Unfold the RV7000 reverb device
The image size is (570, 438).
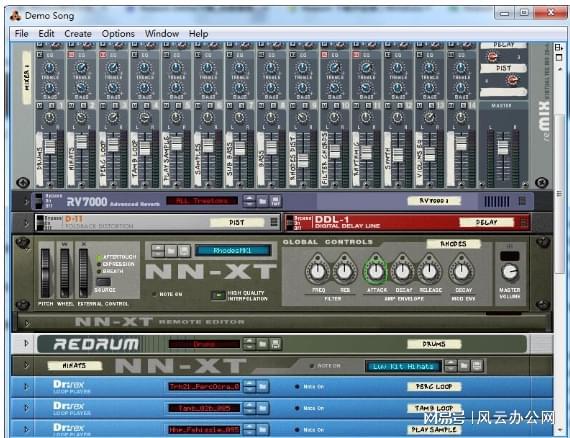[x=26, y=201]
